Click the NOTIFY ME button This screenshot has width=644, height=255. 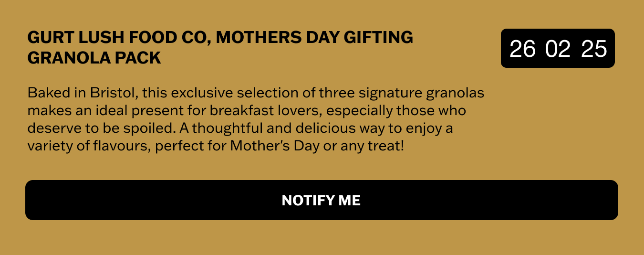pyautogui.click(x=322, y=200)
